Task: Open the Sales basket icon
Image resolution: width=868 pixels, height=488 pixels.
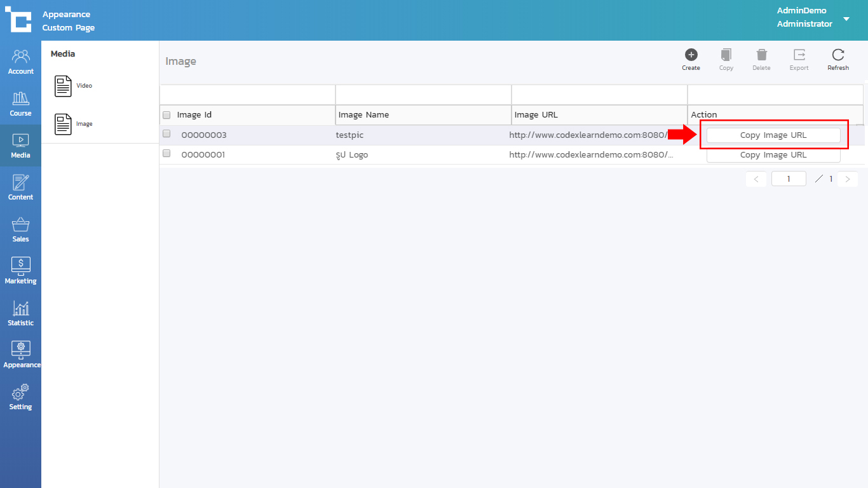Action: tap(20, 225)
